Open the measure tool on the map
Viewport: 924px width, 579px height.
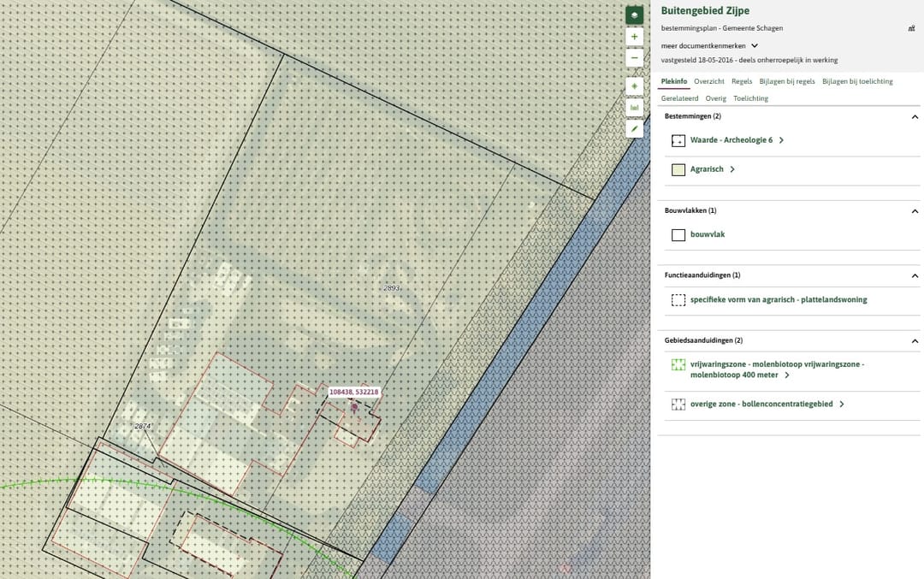634,107
